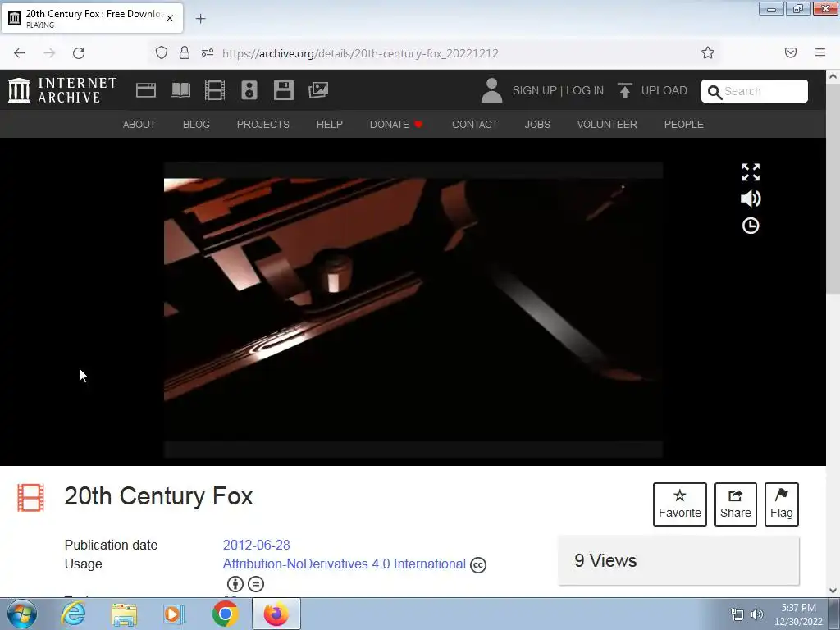840x630 pixels.
Task: Open the HELP menu item
Action: (x=330, y=125)
